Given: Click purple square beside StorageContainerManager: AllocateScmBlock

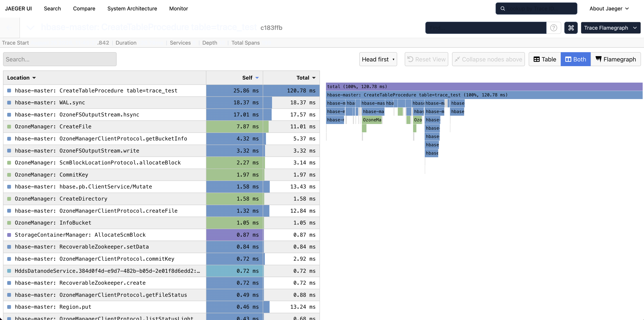Looking at the screenshot, I should (9, 235).
